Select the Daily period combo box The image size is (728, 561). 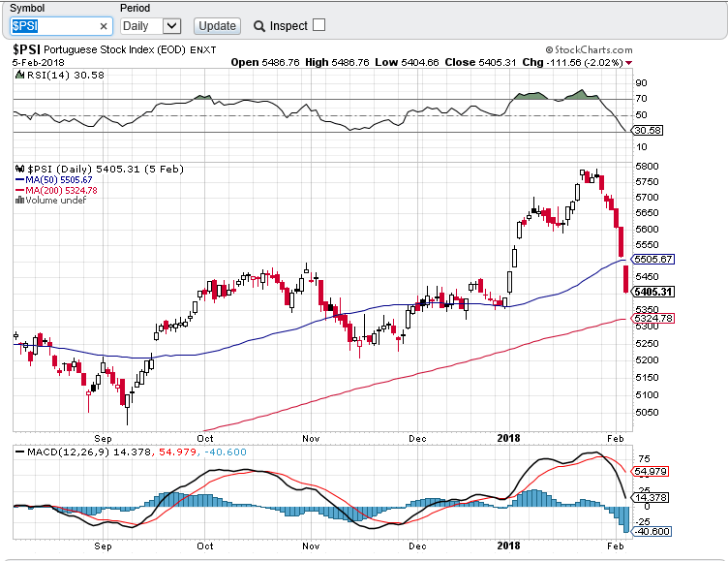pyautogui.click(x=150, y=26)
